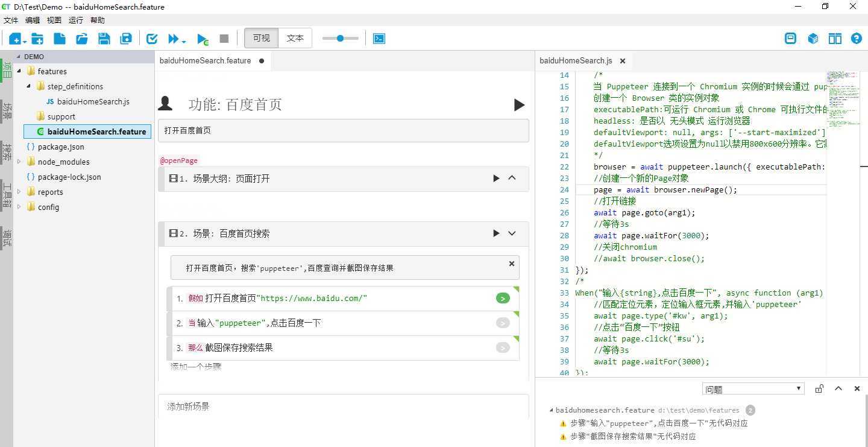Open the 问题 panel dropdown
The width and height of the screenshot is (868, 447).
click(x=753, y=389)
